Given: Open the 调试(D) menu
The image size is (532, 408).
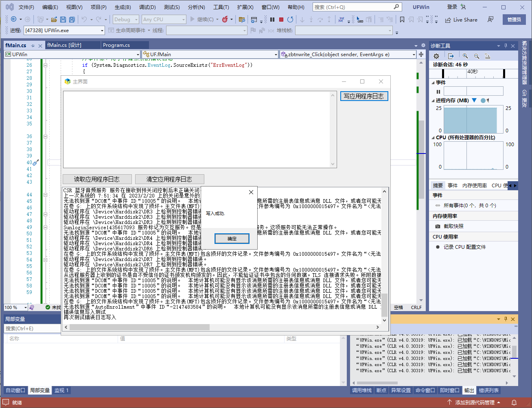Looking at the screenshot, I should pyautogui.click(x=147, y=7).
